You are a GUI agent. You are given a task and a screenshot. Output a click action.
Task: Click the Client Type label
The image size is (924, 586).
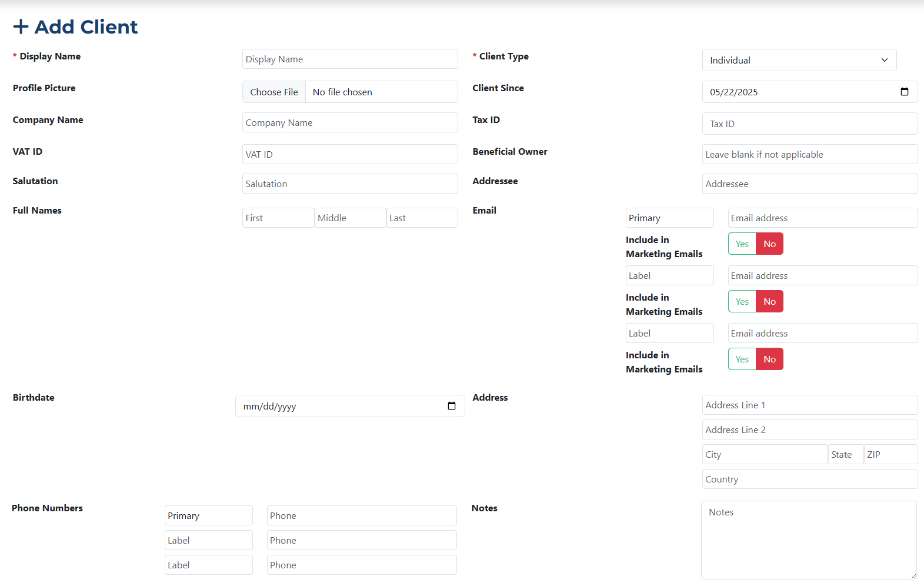click(504, 56)
